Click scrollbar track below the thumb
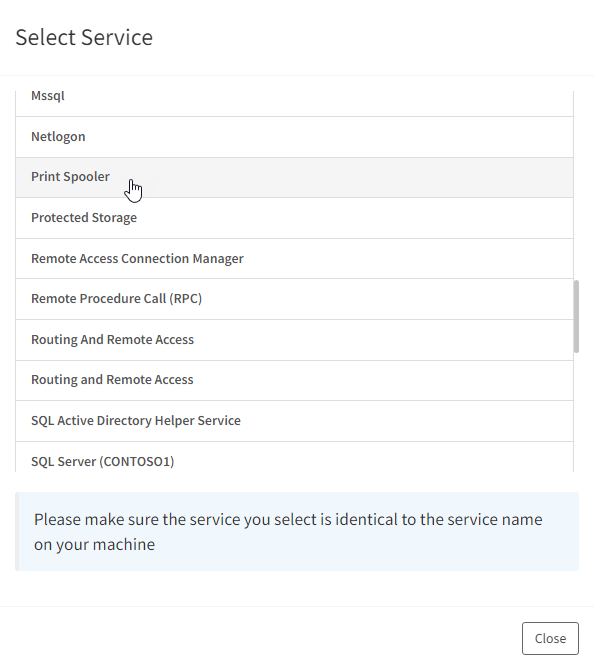 pyautogui.click(x=576, y=412)
